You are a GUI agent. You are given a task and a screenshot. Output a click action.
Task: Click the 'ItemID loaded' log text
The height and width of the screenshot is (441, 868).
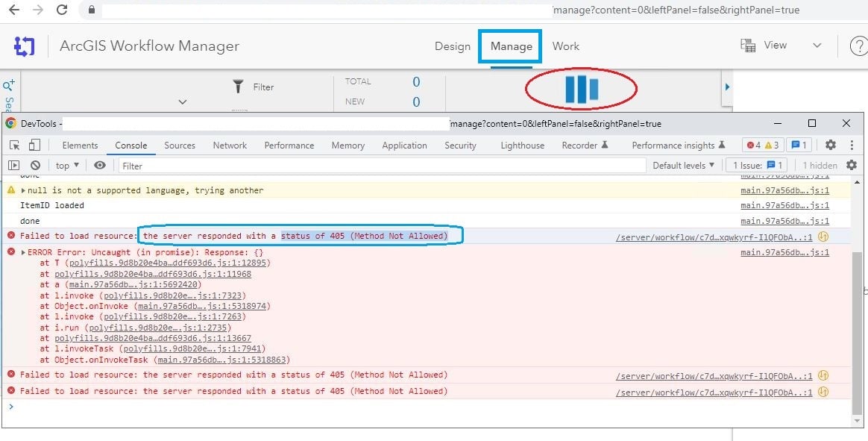(x=52, y=205)
